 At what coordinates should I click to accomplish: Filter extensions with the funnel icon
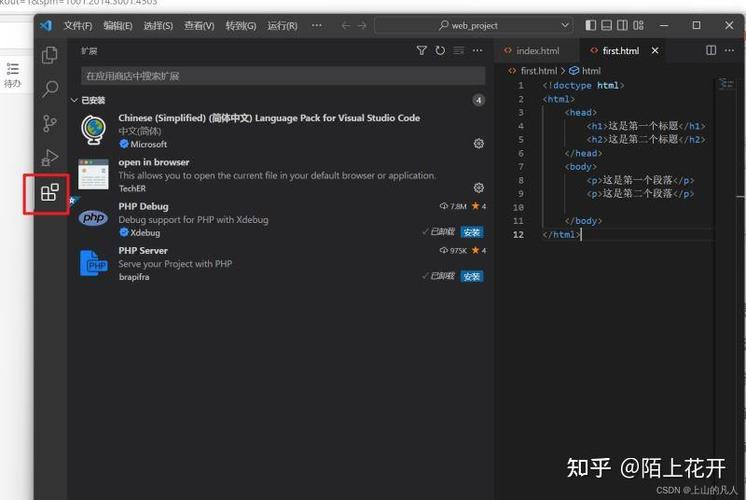pos(422,50)
